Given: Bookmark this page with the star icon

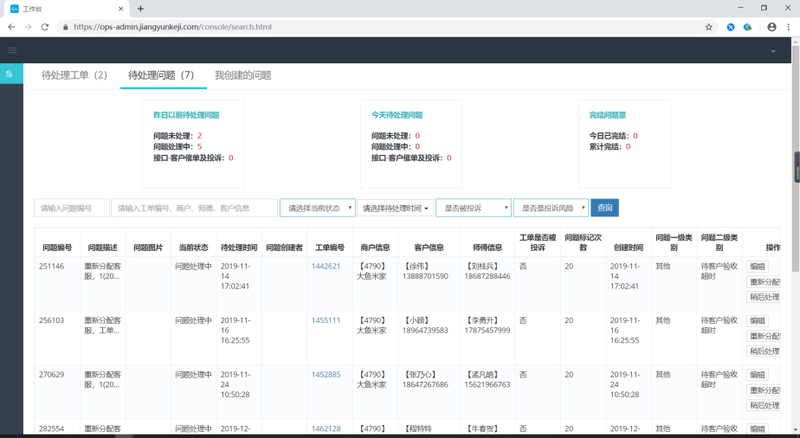Looking at the screenshot, I should tap(708, 26).
